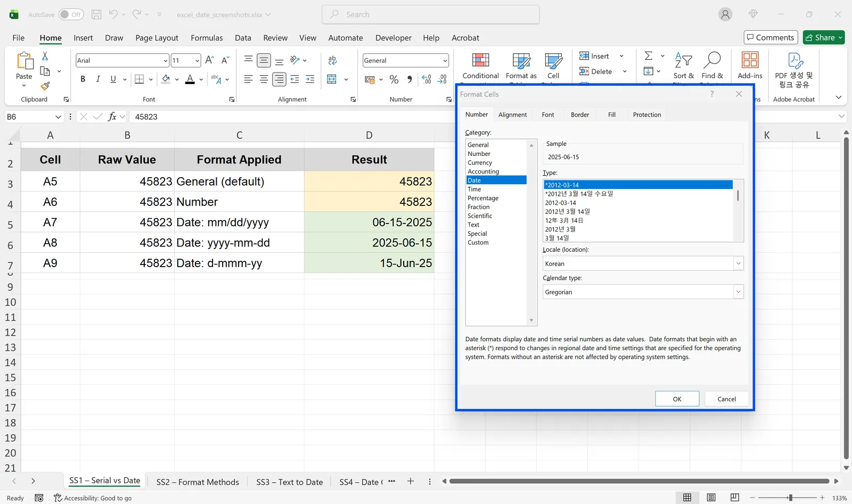Expand the Name Box dropdown
This screenshot has width=852, height=504.
58,117
